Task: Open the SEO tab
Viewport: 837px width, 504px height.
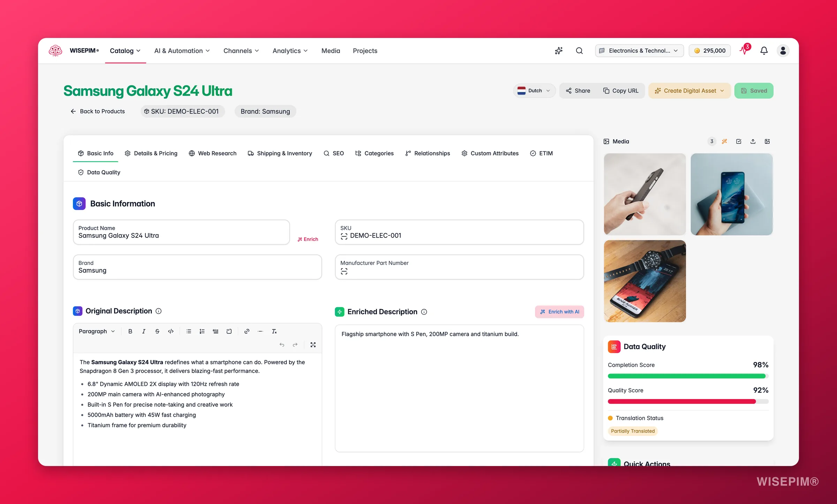Action: (334, 153)
